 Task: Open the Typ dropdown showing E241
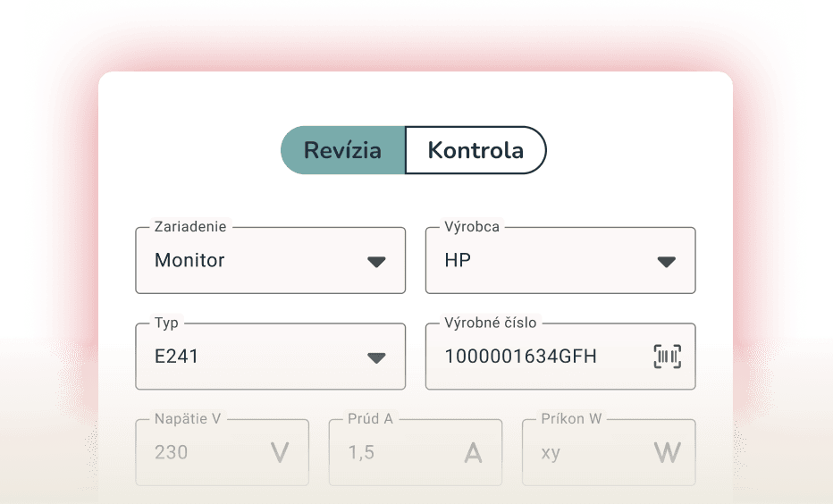(250, 357)
